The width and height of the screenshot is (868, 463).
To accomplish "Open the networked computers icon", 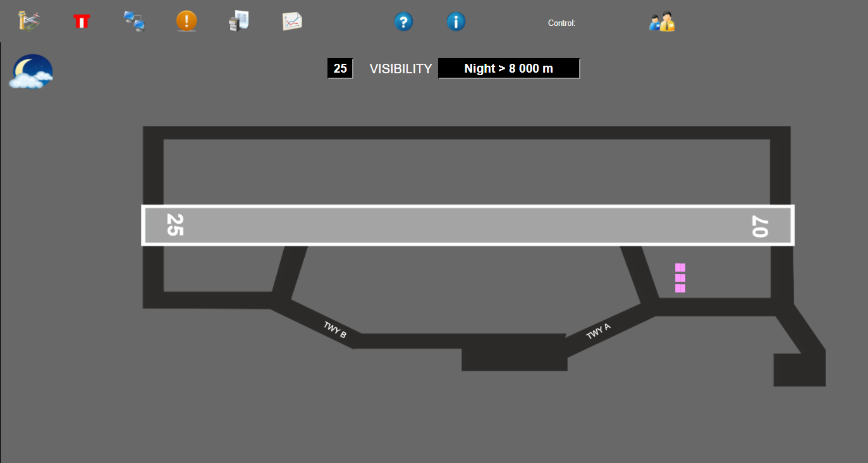I will [x=134, y=21].
